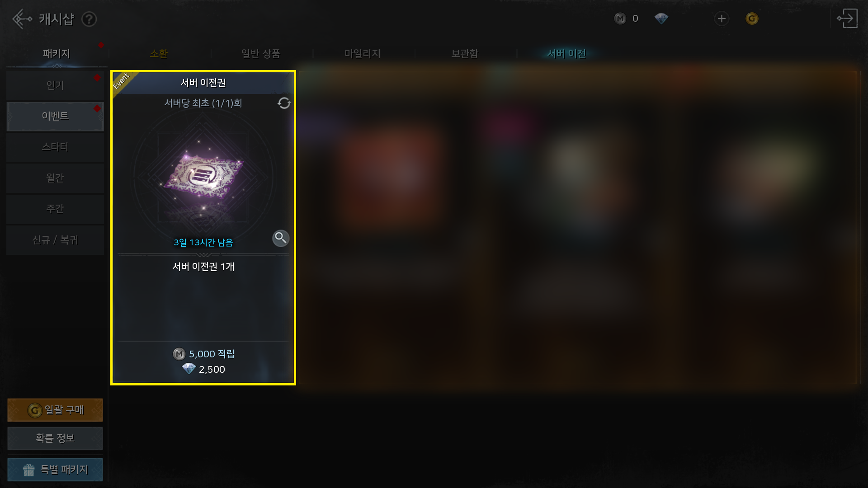Click the mileage M coin icon
Image resolution: width=868 pixels, height=488 pixels.
pos(620,19)
